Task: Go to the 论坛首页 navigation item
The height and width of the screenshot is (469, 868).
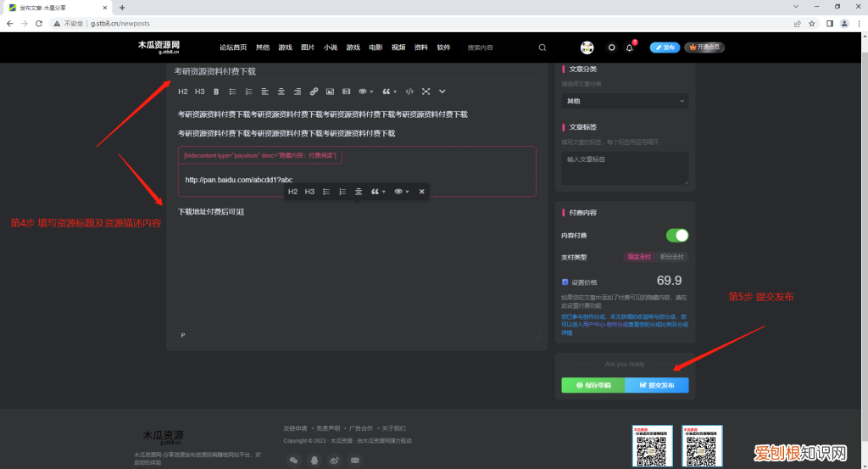Action: pos(233,47)
